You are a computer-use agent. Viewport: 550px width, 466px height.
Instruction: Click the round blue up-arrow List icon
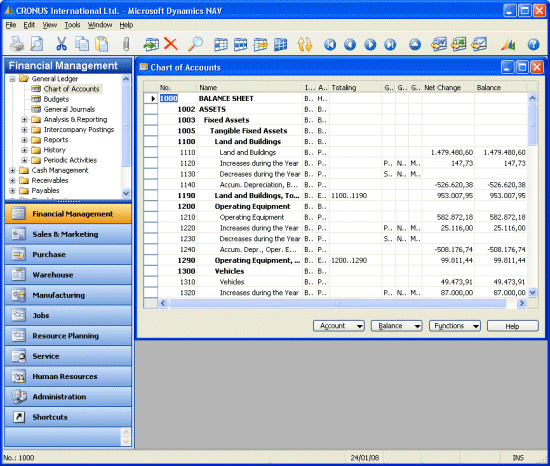pyautogui.click(x=415, y=45)
